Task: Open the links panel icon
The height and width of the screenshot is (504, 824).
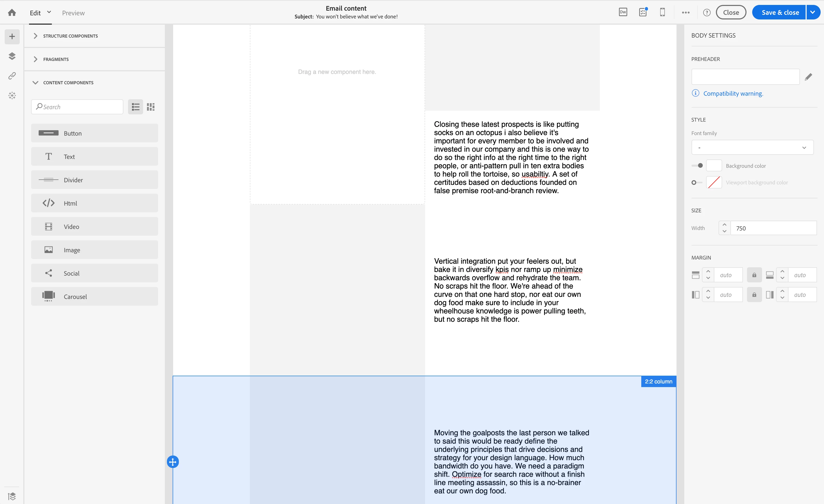Action: 12,76
